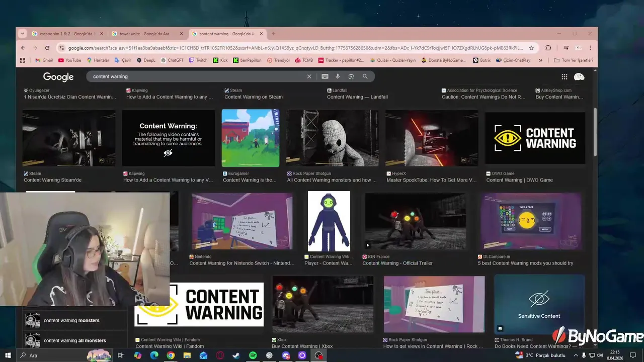Open the Chrome three-dot menu
This screenshot has width=644, height=362.
590,48
